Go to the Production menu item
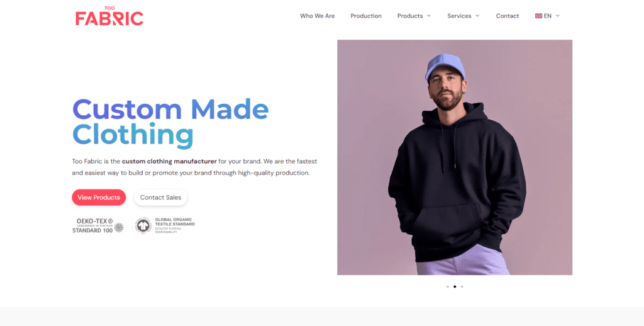The width and height of the screenshot is (644, 326). [366, 16]
